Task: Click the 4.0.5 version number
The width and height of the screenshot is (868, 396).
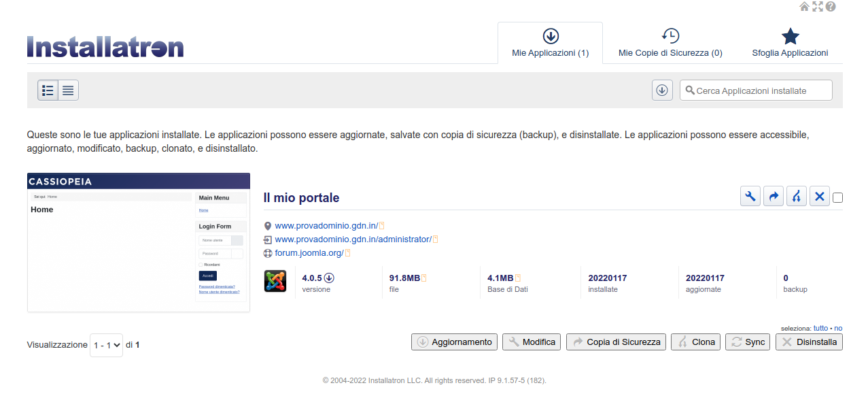Action: tap(312, 278)
